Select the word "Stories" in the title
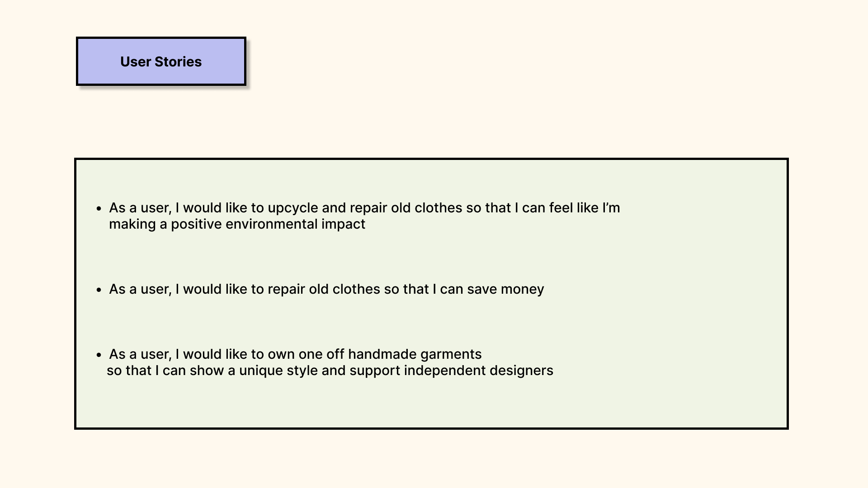Screen dimensions: 868x488 pos(178,62)
